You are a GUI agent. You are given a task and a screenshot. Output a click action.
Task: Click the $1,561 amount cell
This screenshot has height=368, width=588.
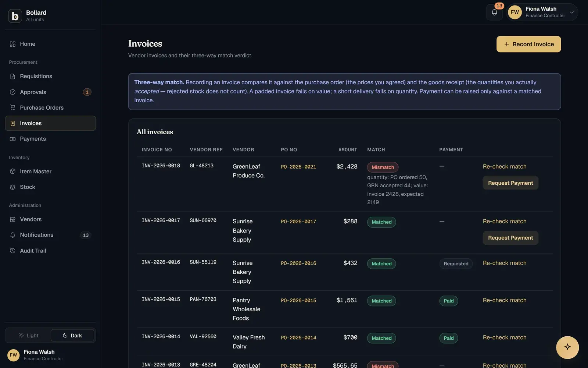[347, 300]
